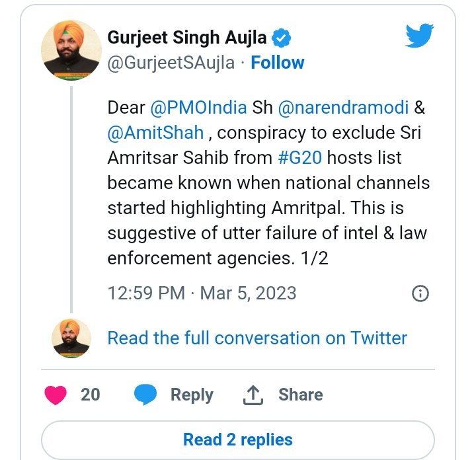Screen dimensions: 476x460
Task: Click the Twitter bird logo
Action: (x=419, y=36)
